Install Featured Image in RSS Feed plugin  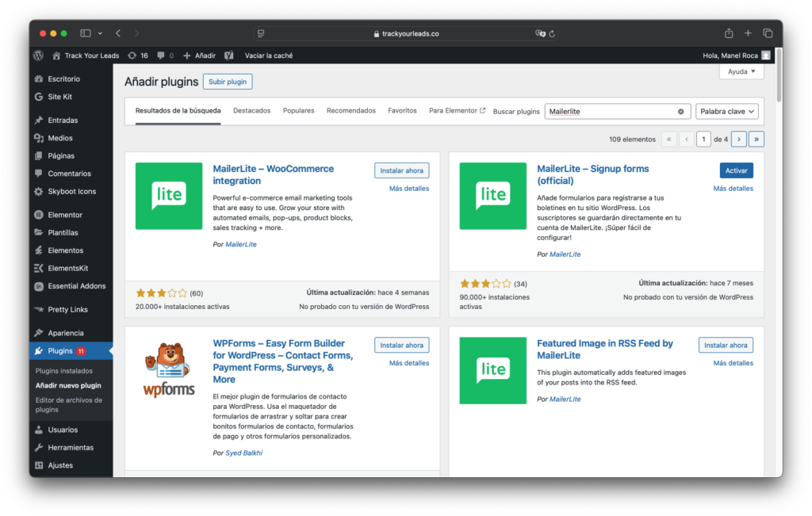(726, 346)
